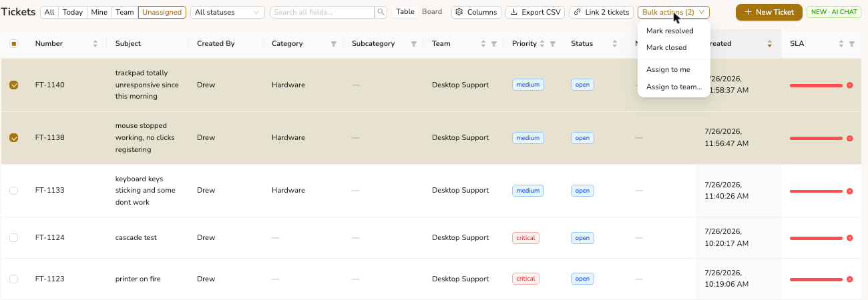
Task: Click the red SLA bar for FT-1133
Action: click(816, 191)
